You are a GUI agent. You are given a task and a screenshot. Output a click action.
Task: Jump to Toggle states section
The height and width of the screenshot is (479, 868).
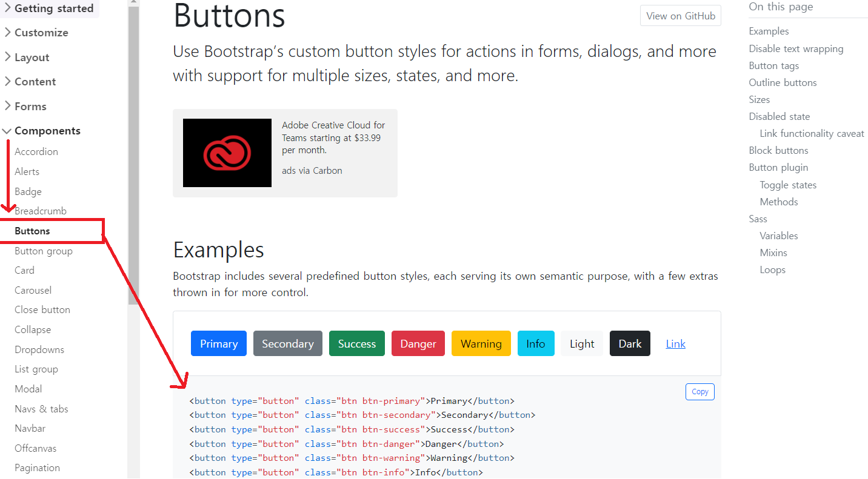pos(788,185)
